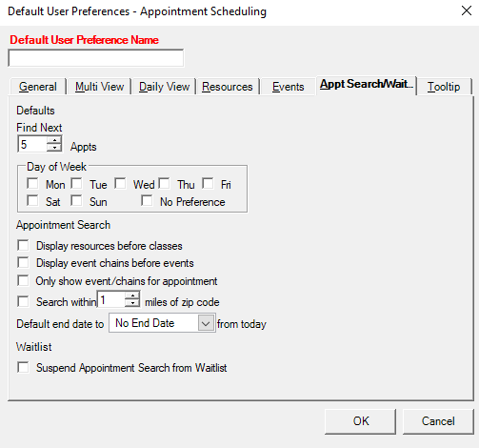Increase the search miles spinner value

pyautogui.click(x=132, y=295)
